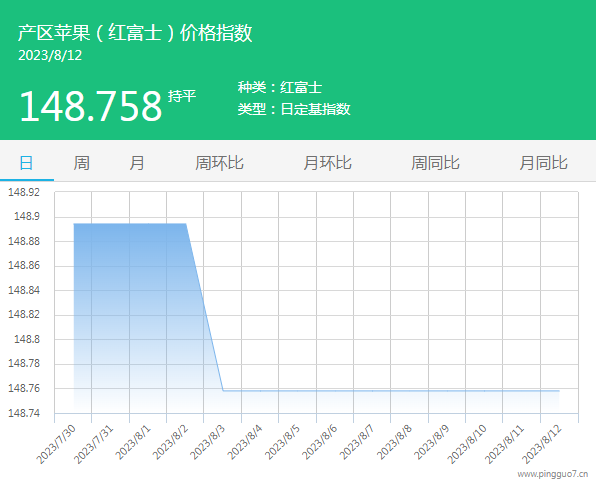Select the 周环比 tab
The height and width of the screenshot is (484, 596).
[219, 163]
